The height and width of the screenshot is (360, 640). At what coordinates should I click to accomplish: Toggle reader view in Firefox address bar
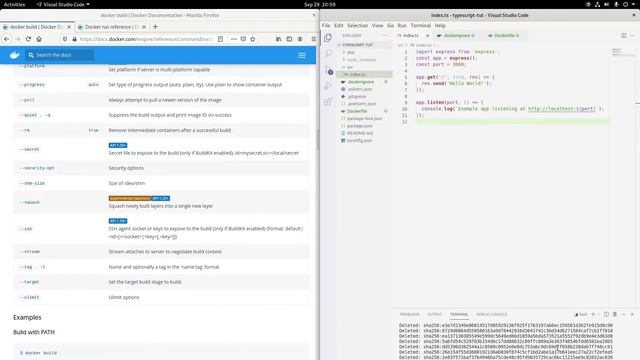pyautogui.click(x=220, y=39)
